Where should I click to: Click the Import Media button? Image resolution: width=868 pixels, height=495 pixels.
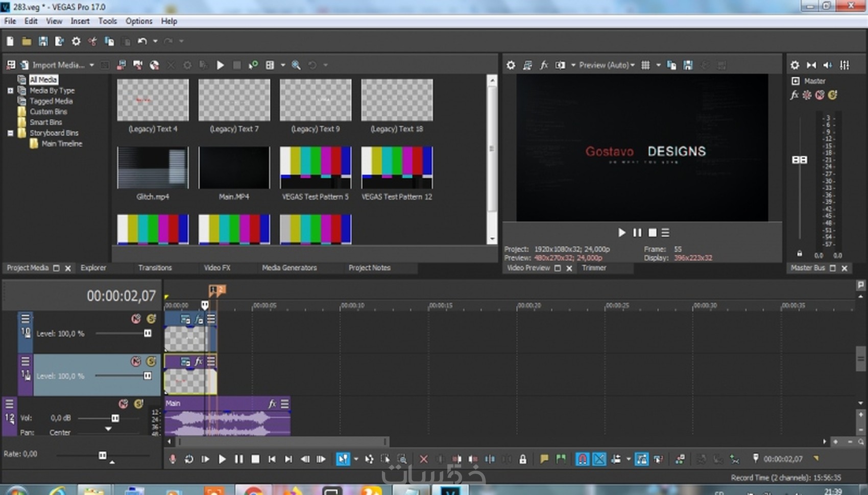click(53, 65)
